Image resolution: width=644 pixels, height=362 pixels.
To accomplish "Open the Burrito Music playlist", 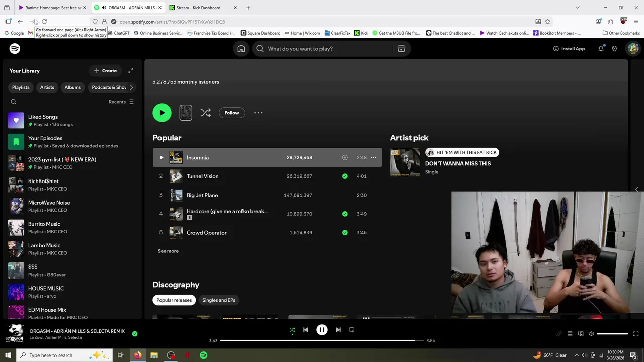I will (71, 228).
